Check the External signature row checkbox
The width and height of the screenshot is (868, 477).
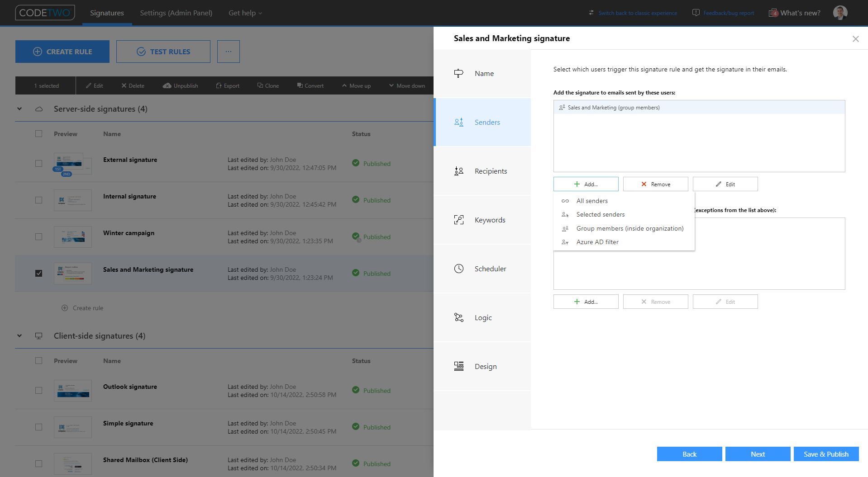click(x=38, y=163)
